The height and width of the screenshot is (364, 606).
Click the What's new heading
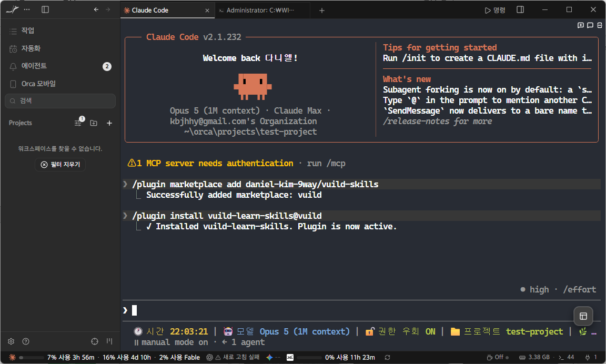point(407,79)
